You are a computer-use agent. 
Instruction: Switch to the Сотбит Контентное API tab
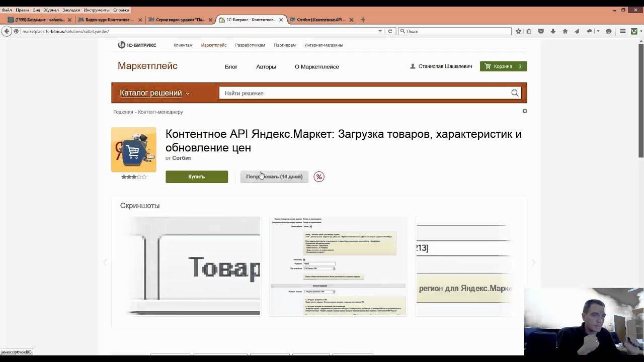(321, 20)
